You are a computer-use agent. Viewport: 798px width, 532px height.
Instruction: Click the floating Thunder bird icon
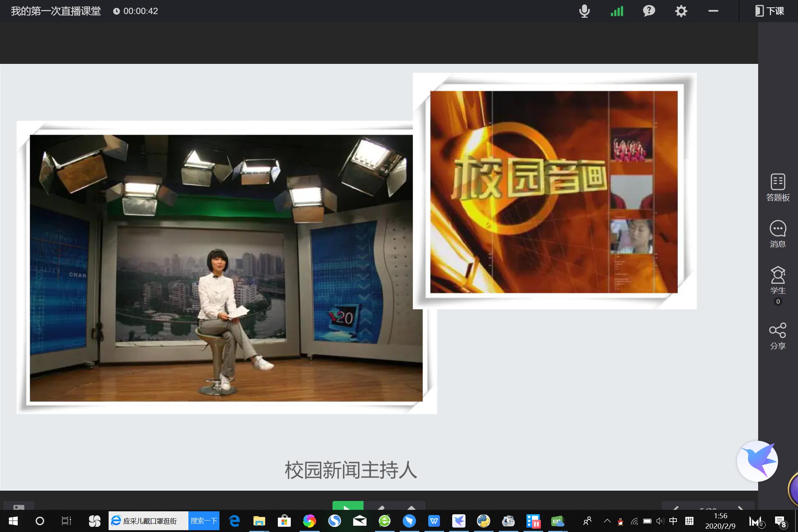[x=757, y=461]
